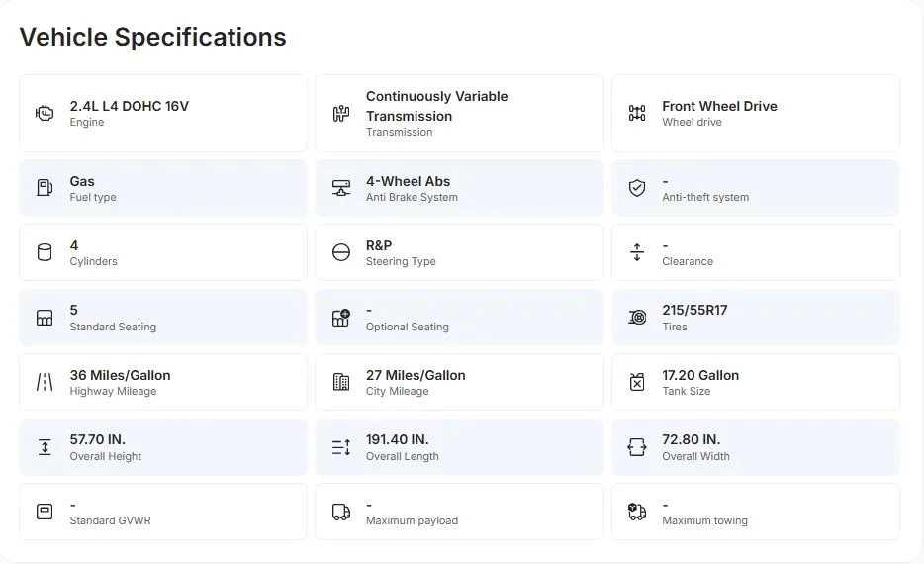
Task: Click the Standard GVWR label
Action: [x=110, y=521]
